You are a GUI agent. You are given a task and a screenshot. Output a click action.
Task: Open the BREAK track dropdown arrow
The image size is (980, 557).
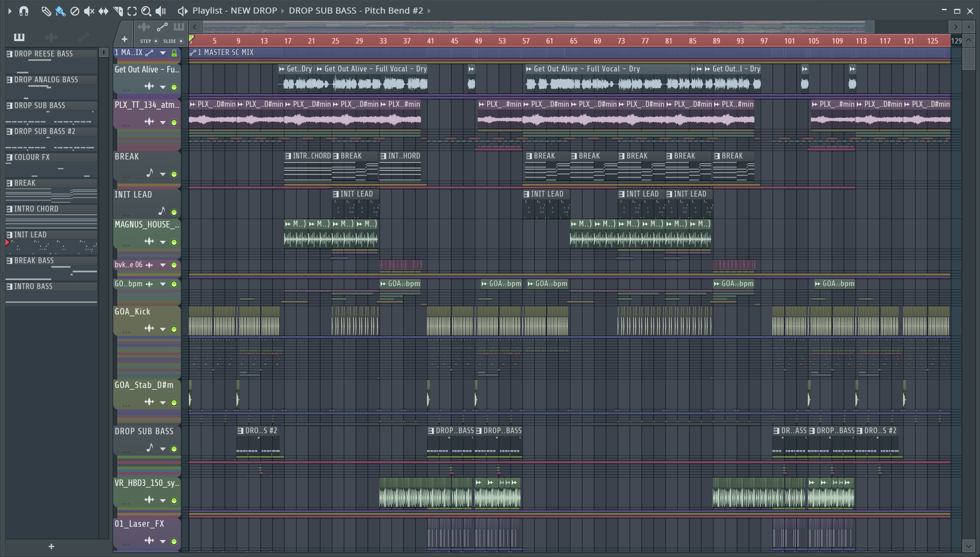click(x=163, y=174)
